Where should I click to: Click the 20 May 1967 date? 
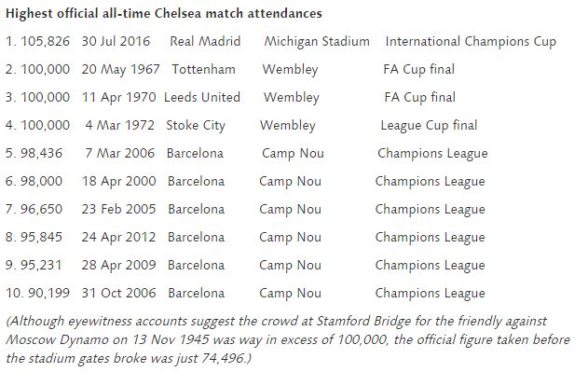coord(121,70)
